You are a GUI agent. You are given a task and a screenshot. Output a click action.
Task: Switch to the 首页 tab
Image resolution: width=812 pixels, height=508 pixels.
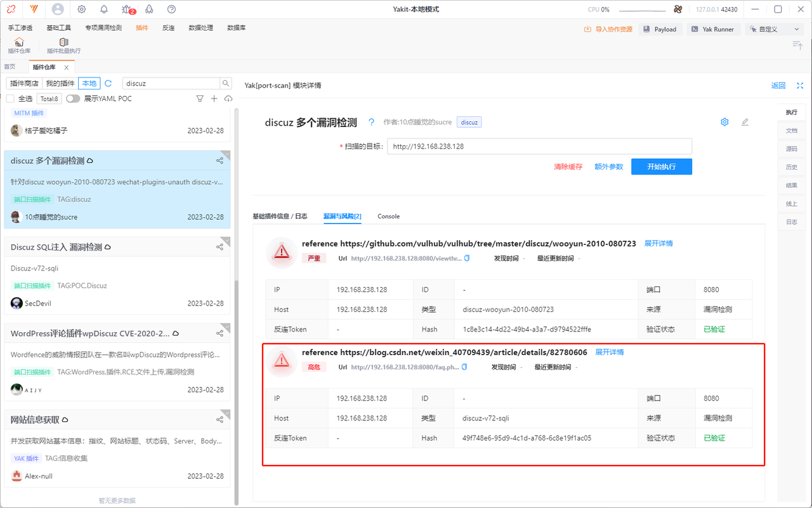(10, 67)
